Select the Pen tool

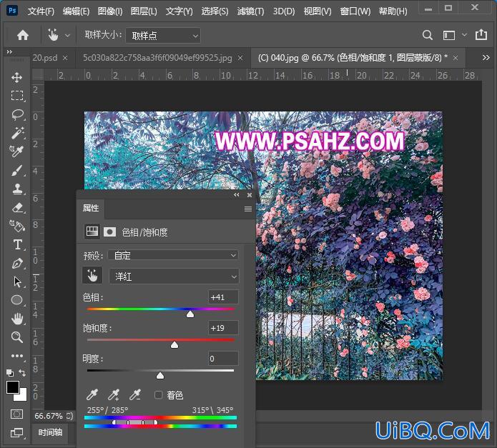[17, 264]
